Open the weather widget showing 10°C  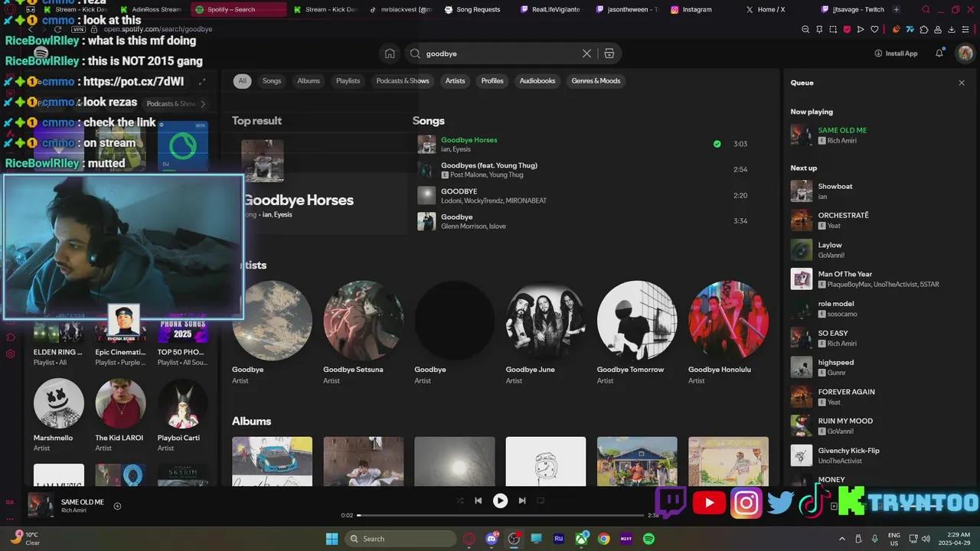24,539
